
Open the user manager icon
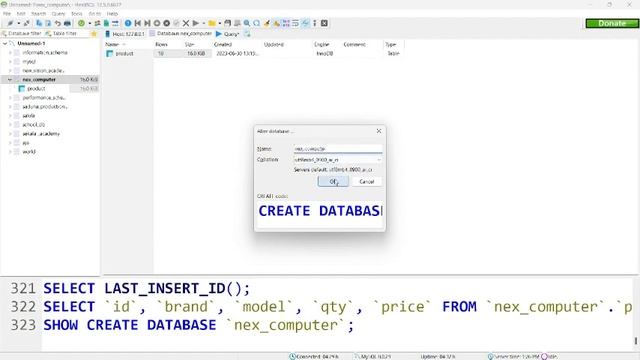pyautogui.click(x=97, y=23)
